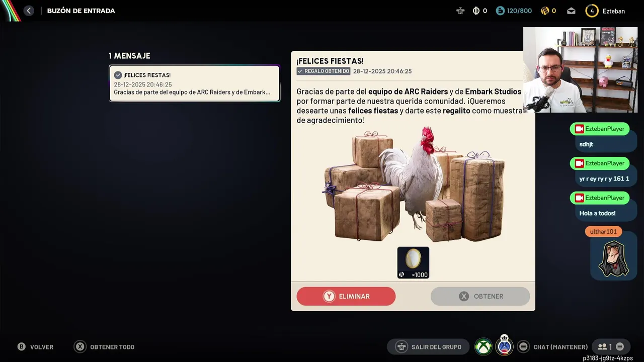Click the back arrow next to Buzón de entrada

click(29, 11)
